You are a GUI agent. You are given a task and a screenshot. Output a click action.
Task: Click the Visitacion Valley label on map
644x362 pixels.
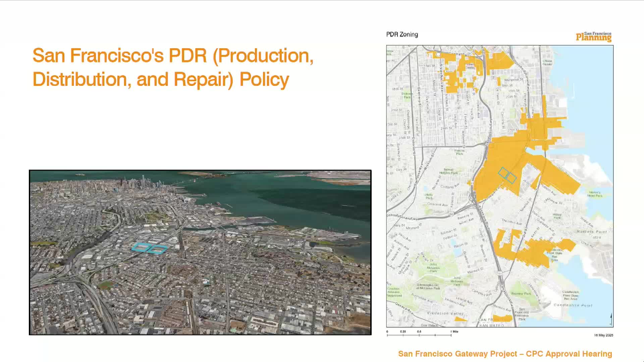click(445, 313)
